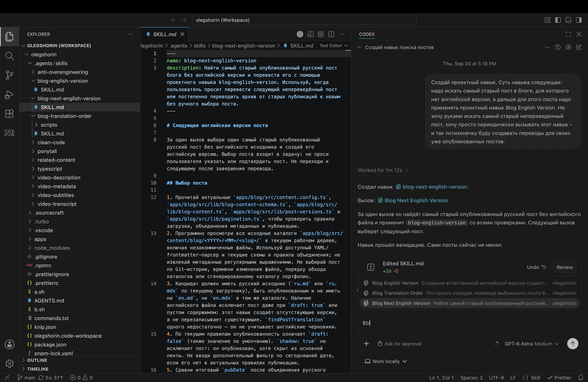The image size is (588, 382).
Task: Open Codex history clock icon
Action: click(x=558, y=47)
